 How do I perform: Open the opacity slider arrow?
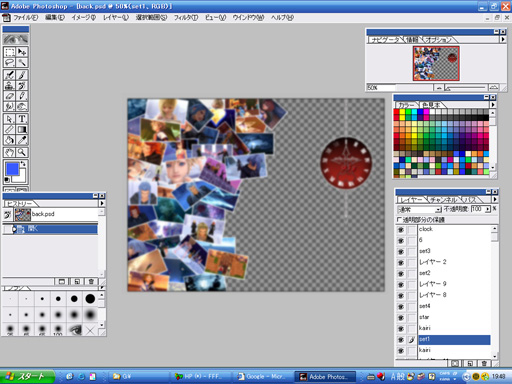[488, 209]
